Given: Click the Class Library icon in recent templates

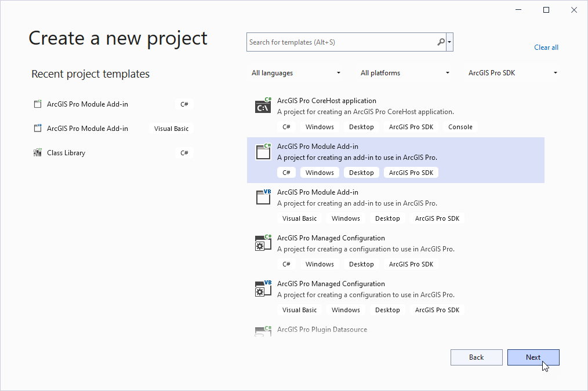Looking at the screenshot, I should pos(38,153).
